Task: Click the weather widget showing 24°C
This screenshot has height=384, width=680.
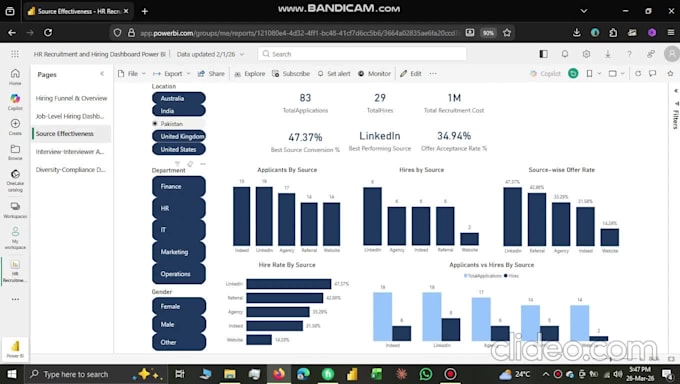Action: tap(515, 374)
